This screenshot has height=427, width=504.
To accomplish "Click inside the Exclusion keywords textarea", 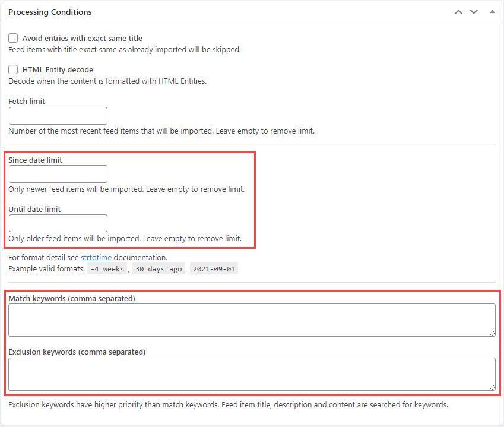I will coord(252,374).
